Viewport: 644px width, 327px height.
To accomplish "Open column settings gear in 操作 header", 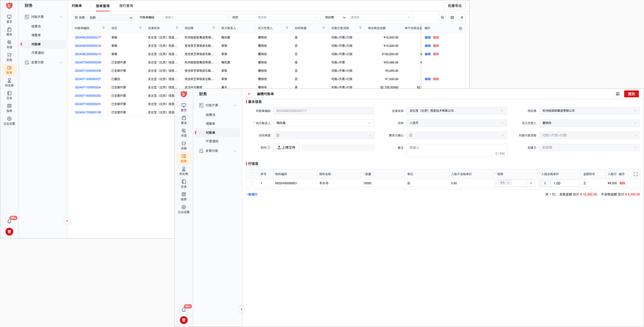I will point(461,28).
